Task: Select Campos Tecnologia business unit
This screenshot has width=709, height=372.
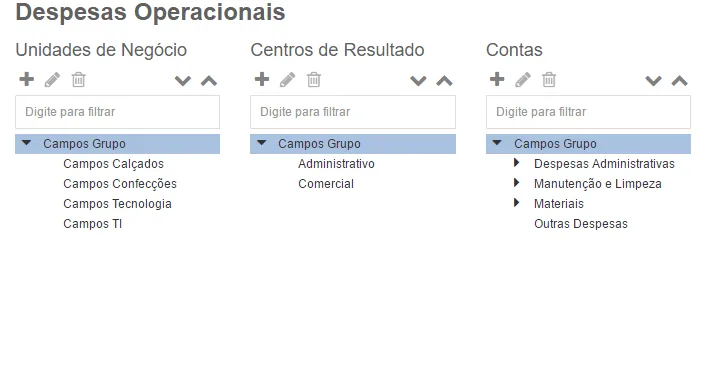Action: point(118,204)
